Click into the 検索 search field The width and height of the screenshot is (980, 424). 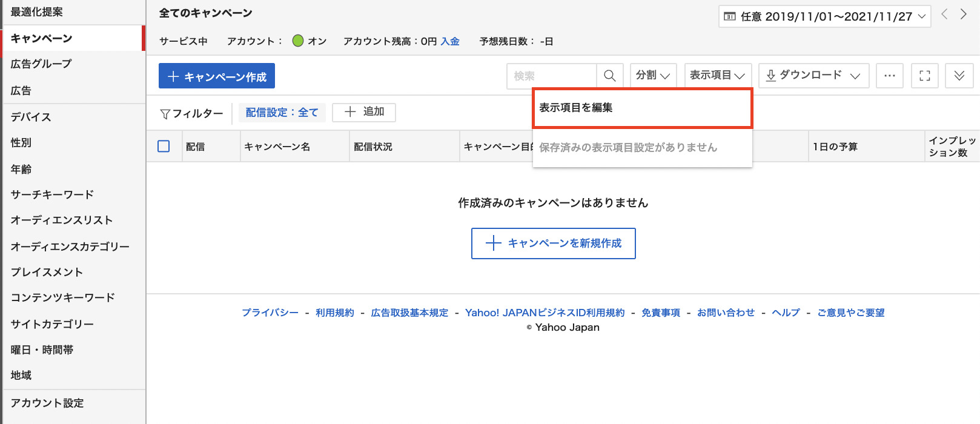point(551,76)
